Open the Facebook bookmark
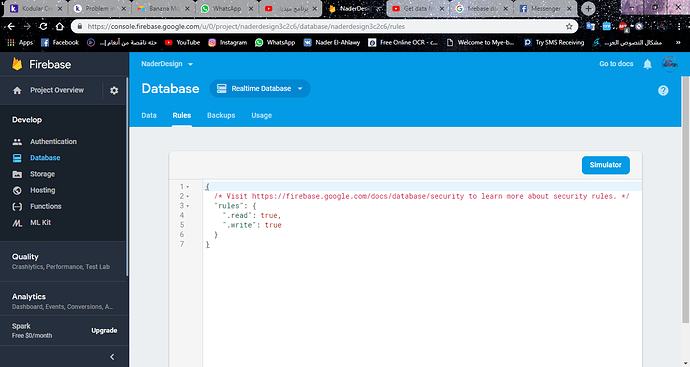 (x=60, y=42)
